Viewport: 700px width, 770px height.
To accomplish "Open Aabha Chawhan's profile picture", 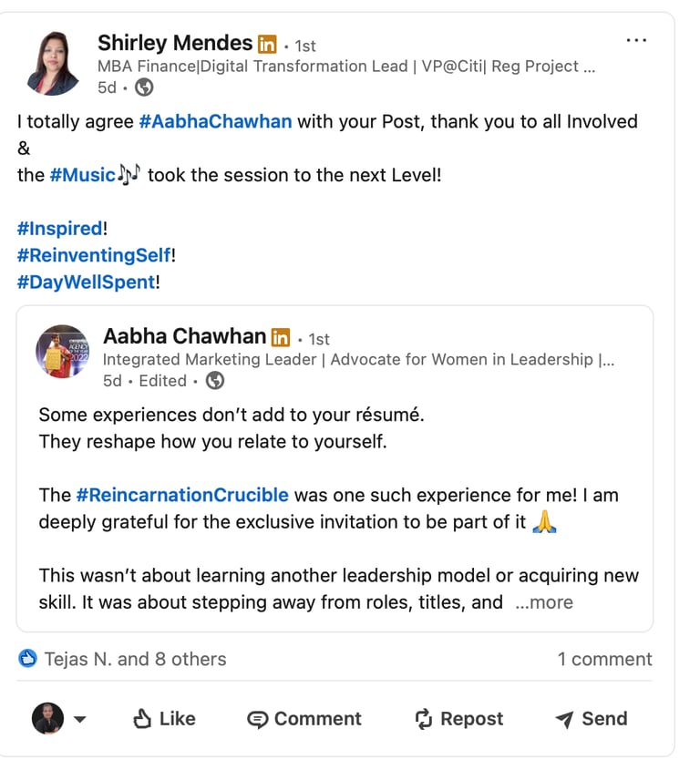I will [62, 352].
